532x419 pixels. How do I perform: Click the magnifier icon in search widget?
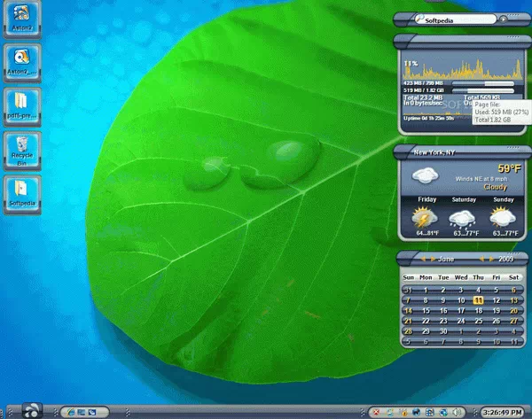420,18
